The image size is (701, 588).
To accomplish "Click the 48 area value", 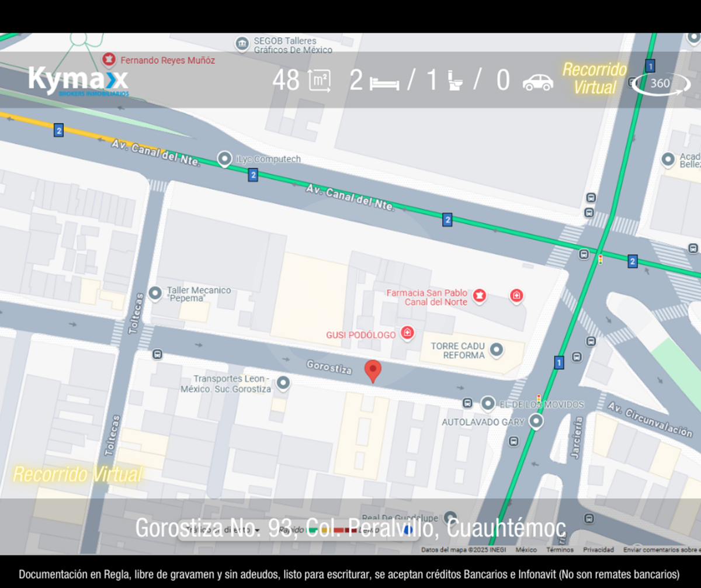I will click(x=286, y=81).
